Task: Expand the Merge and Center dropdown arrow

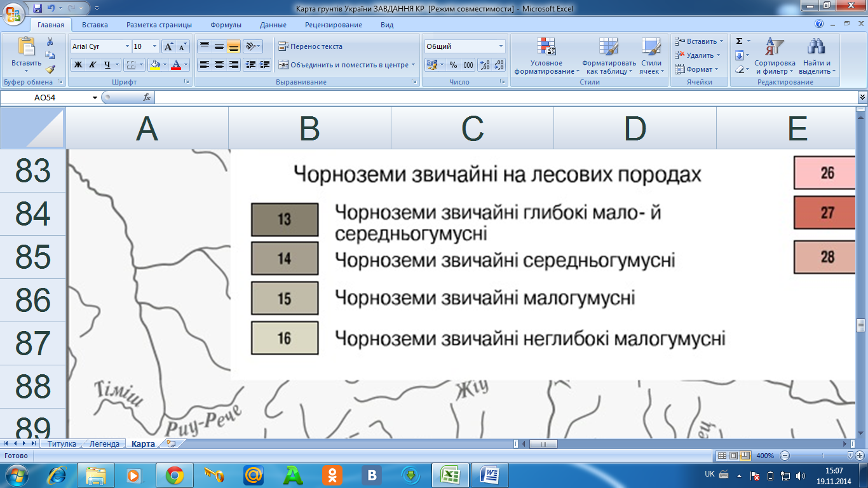Action: (413, 65)
